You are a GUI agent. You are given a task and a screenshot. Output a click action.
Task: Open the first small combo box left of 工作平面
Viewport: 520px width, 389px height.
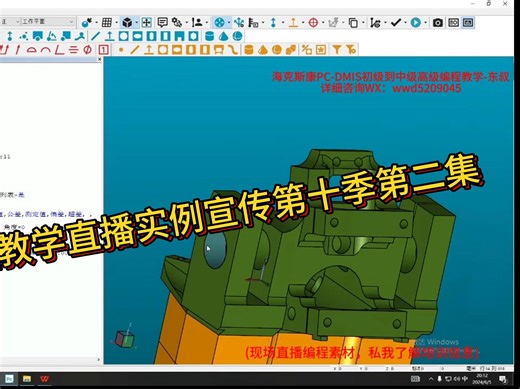coord(10,22)
